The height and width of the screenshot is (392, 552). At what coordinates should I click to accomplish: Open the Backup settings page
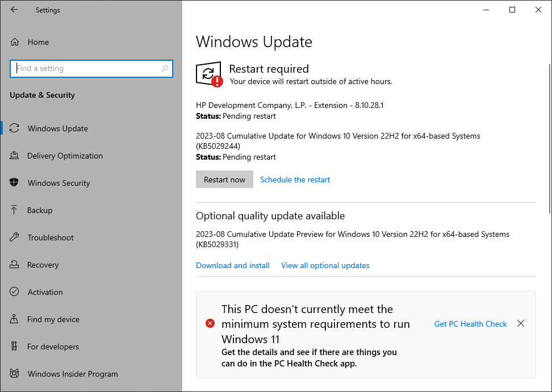pos(40,210)
